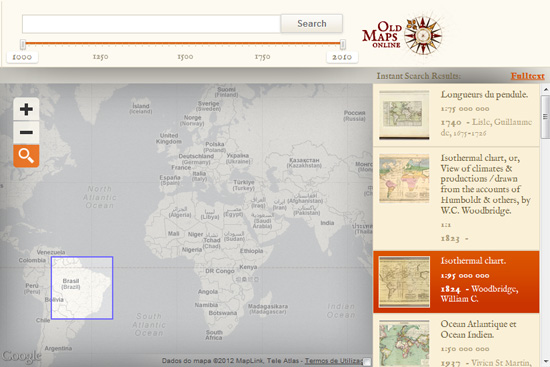The image size is (550, 367).
Task: Click the United Kingdom map label
Action: [169, 139]
